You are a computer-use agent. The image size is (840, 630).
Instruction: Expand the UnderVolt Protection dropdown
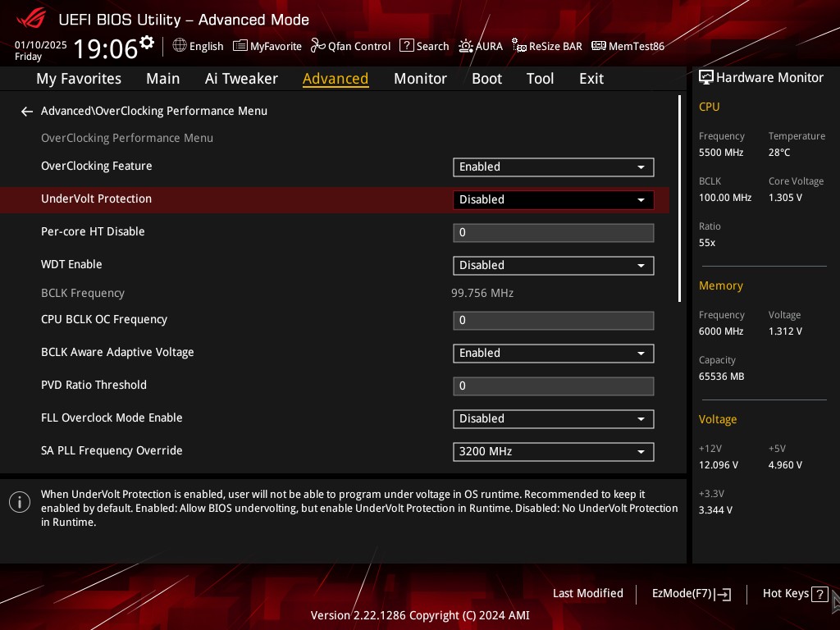553,199
